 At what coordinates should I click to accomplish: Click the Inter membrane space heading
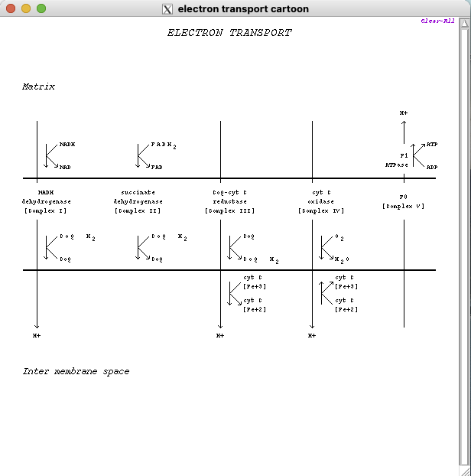pyautogui.click(x=76, y=372)
